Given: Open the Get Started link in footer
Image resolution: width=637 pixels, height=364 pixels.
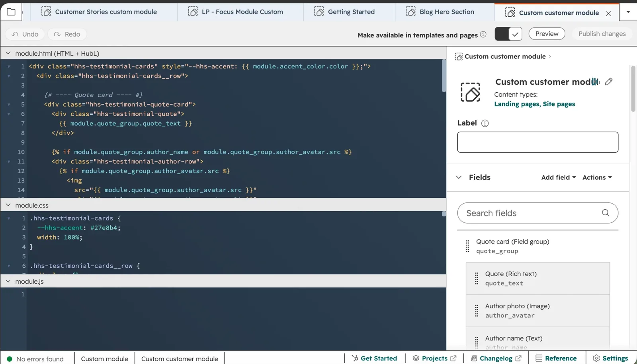Looking at the screenshot, I should pos(374,358).
